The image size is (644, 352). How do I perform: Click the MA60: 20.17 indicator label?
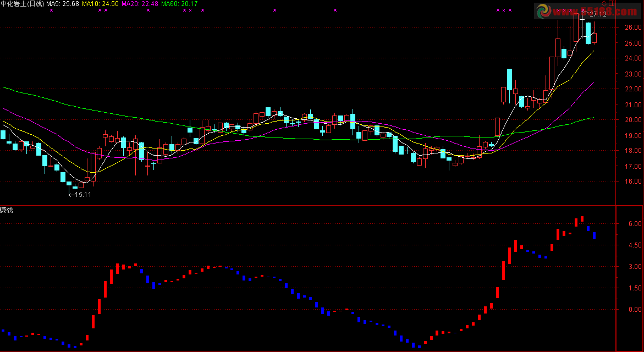pos(179,4)
